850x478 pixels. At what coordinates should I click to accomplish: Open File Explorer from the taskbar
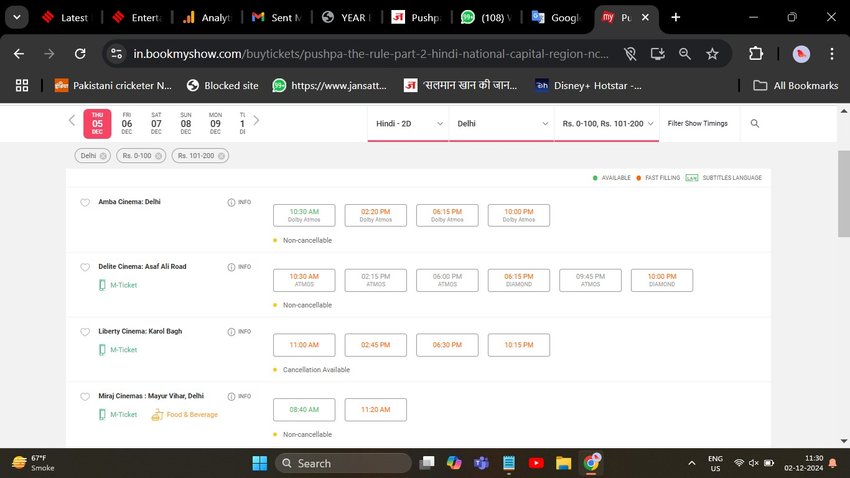pyautogui.click(x=563, y=463)
